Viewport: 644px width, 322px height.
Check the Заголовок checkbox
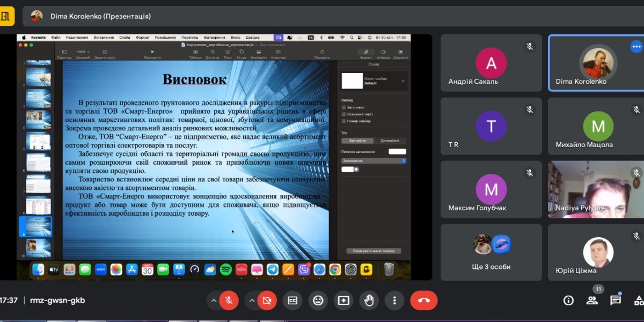pos(344,107)
